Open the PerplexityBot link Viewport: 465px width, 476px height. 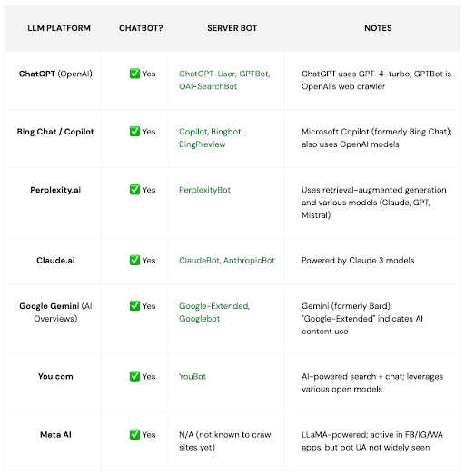tap(204, 190)
